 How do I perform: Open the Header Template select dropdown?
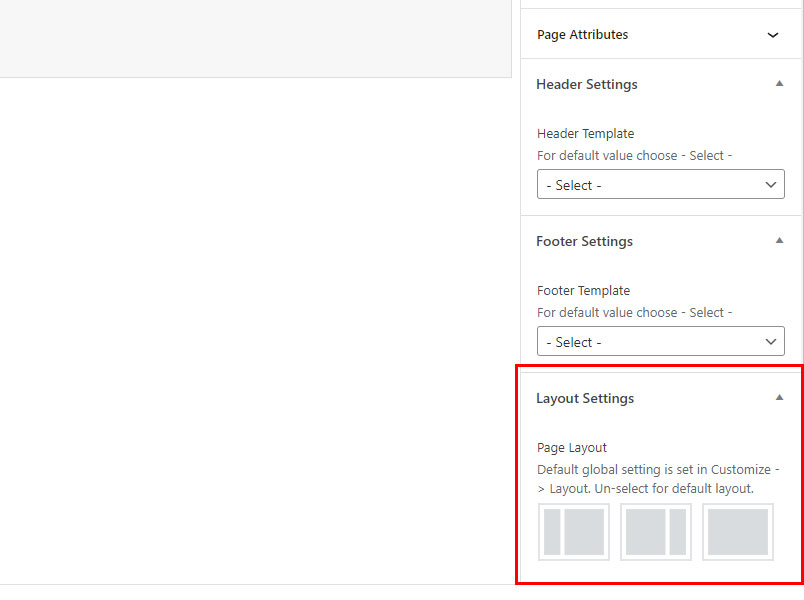660,184
